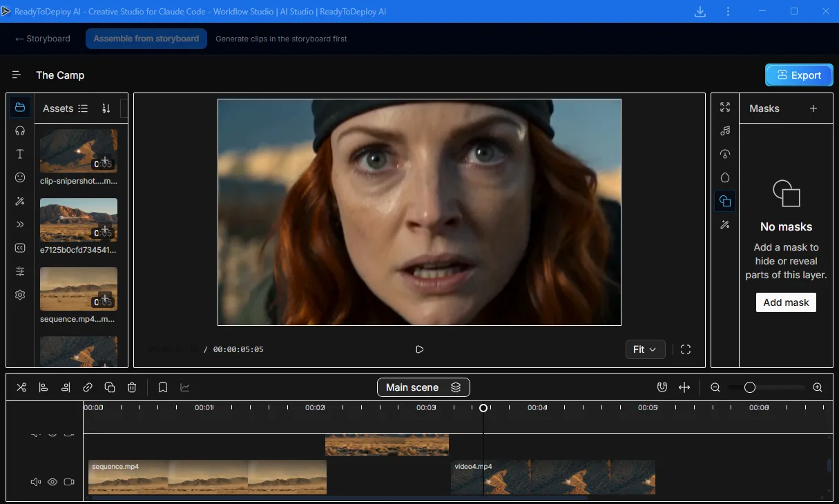Click the Add mask button
This screenshot has width=839, height=504.
786,302
